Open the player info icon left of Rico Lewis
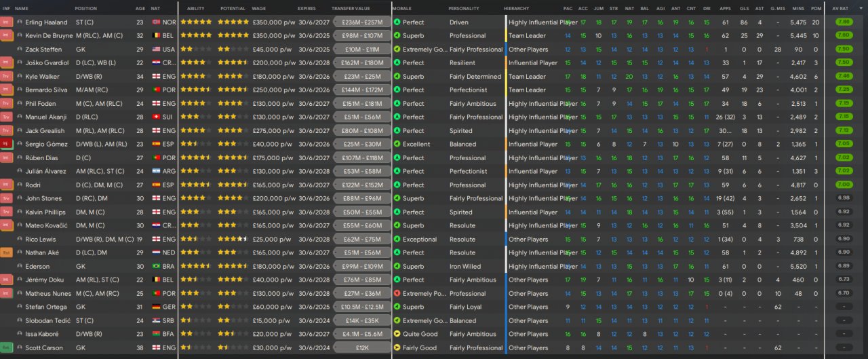 pos(19,240)
